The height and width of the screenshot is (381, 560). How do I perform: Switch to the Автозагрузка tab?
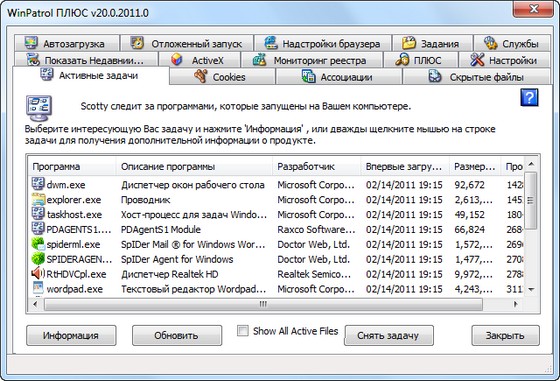[x=67, y=44]
